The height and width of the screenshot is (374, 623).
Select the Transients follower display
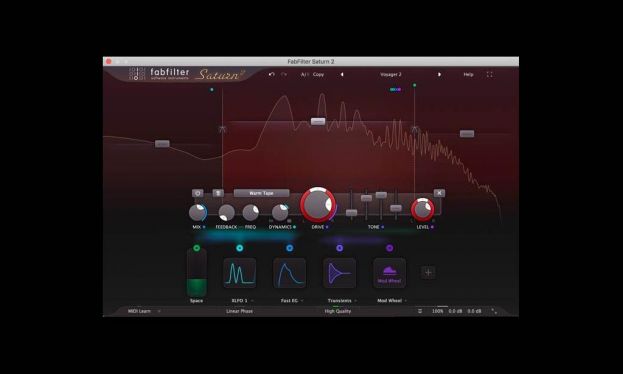click(340, 273)
